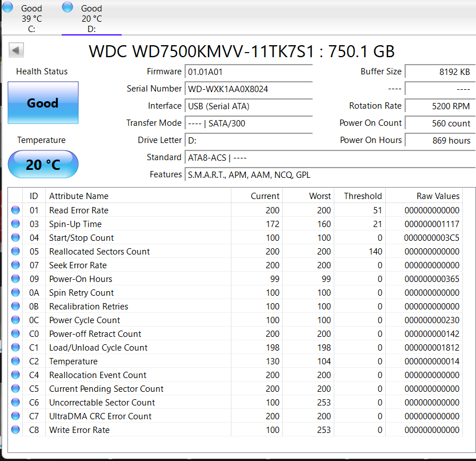Click status orb for Reallocation Event Count
Viewport: 476px width, 461px height.
coord(15,375)
